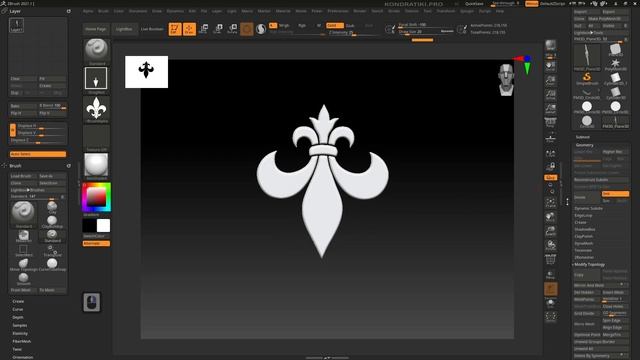Click the SwitchColor black-white swatch
The image size is (640, 360).
(96, 225)
